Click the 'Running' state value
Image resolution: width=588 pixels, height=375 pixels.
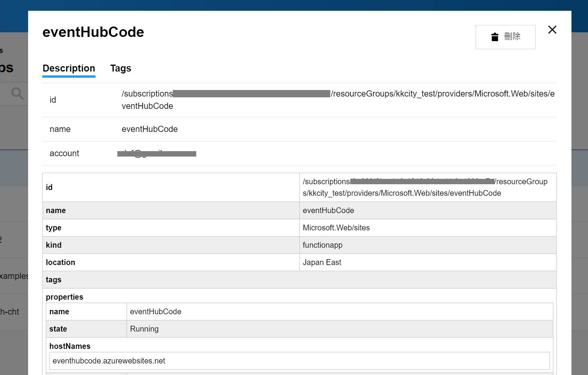tap(144, 329)
